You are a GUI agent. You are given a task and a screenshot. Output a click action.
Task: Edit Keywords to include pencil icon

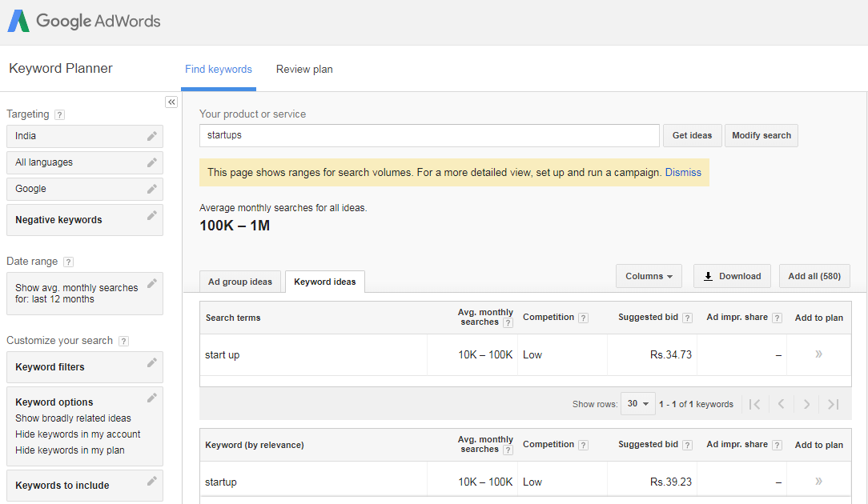151,482
